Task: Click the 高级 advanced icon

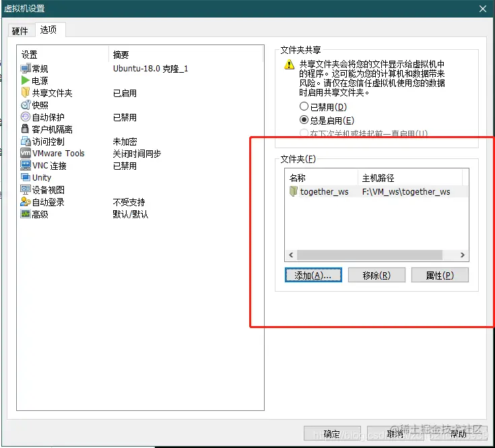Action: click(x=26, y=214)
